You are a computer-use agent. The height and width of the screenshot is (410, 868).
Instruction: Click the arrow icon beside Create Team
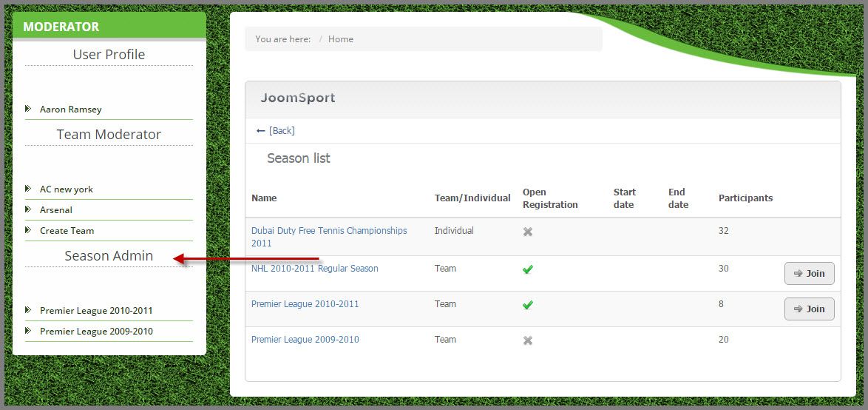click(27, 230)
